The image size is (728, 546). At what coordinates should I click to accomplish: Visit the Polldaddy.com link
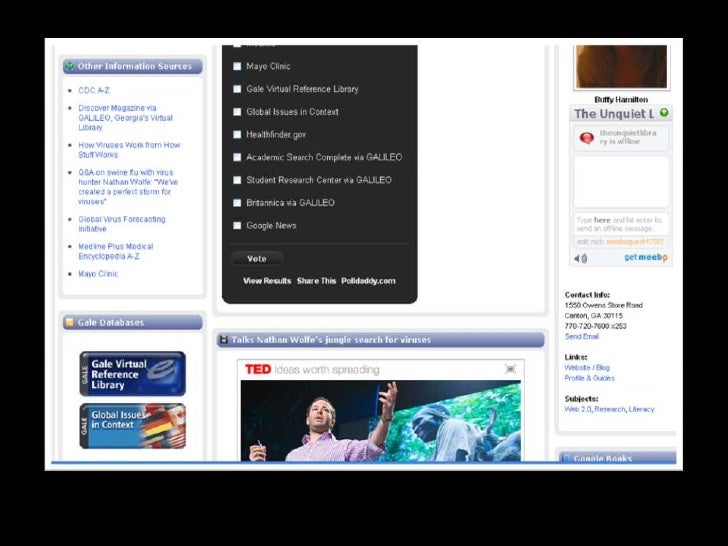click(368, 281)
